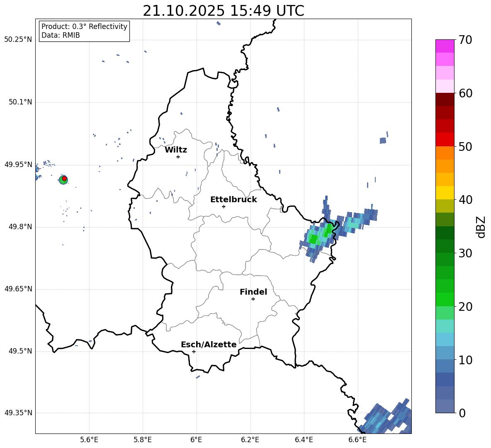Viewport: 491px width, 448px height.
Task: Click the 6.2°E longitude label
Action: coord(250,440)
